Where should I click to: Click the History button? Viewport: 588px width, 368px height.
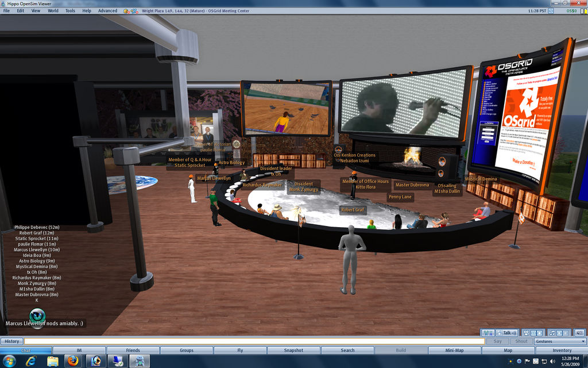[x=11, y=342]
